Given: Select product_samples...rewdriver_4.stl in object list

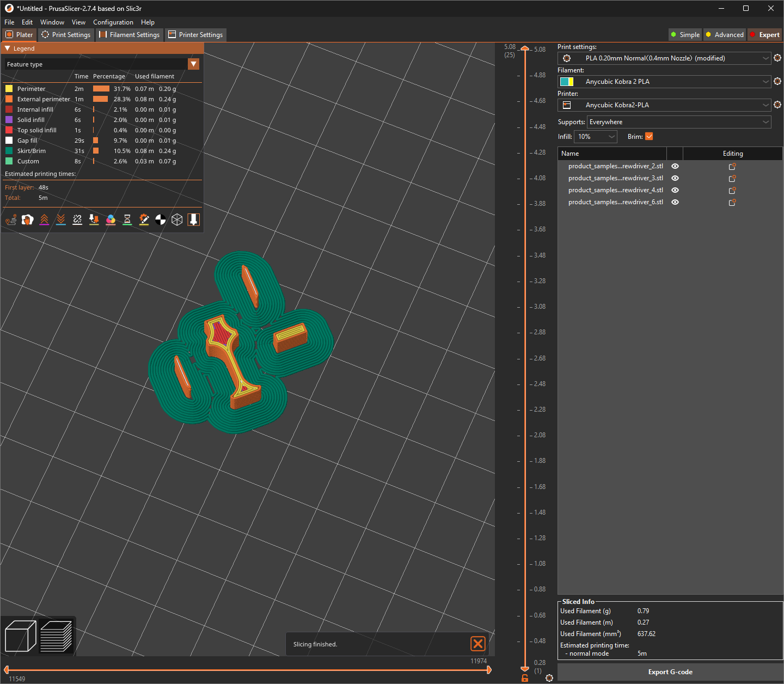Looking at the screenshot, I should 615,190.
